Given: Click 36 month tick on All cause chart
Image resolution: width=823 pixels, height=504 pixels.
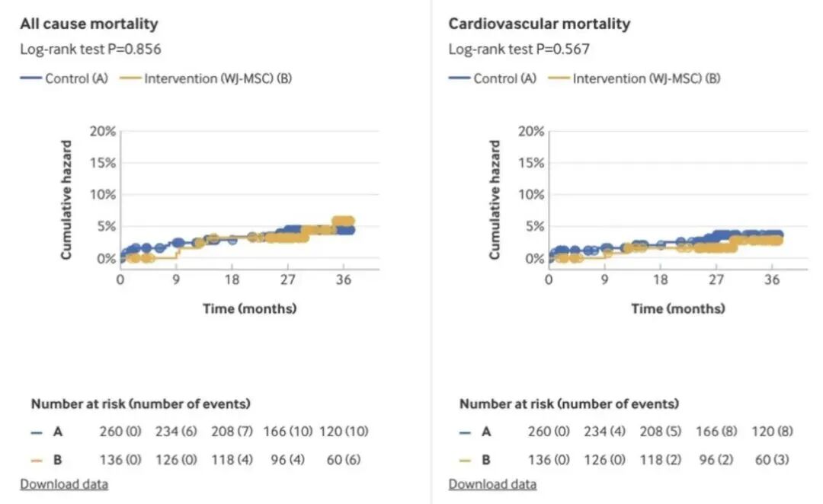Looking at the screenshot, I should point(343,279).
